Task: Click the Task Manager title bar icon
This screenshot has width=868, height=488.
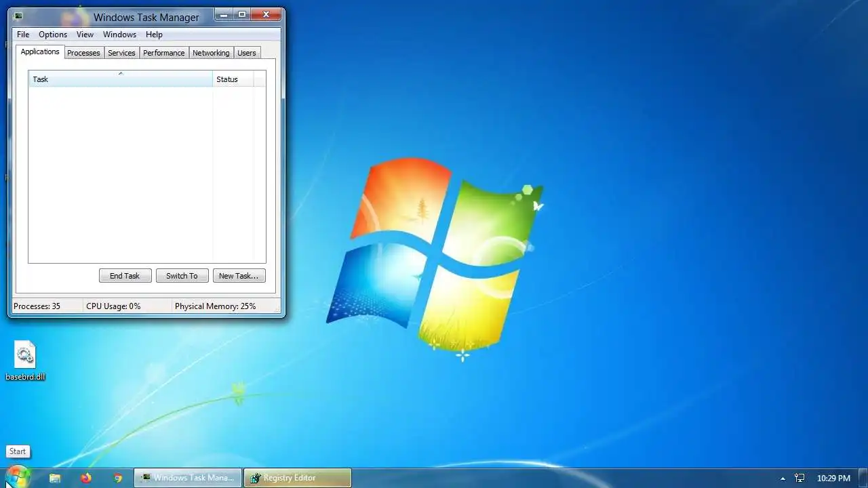Action: coord(18,17)
